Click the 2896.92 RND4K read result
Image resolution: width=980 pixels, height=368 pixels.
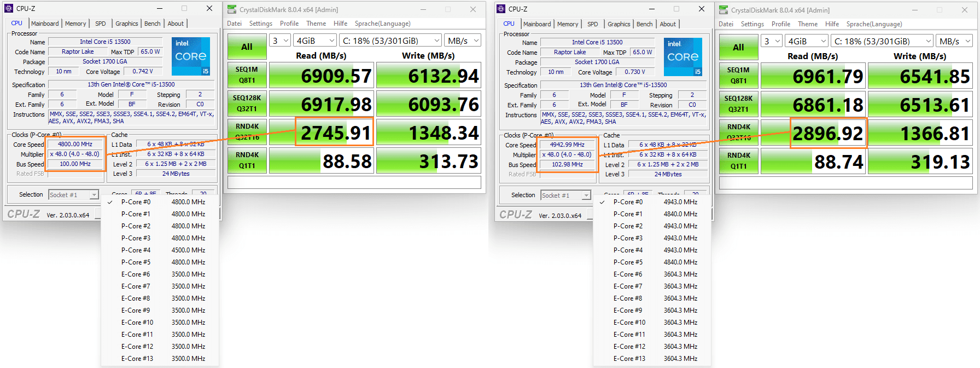coord(813,133)
